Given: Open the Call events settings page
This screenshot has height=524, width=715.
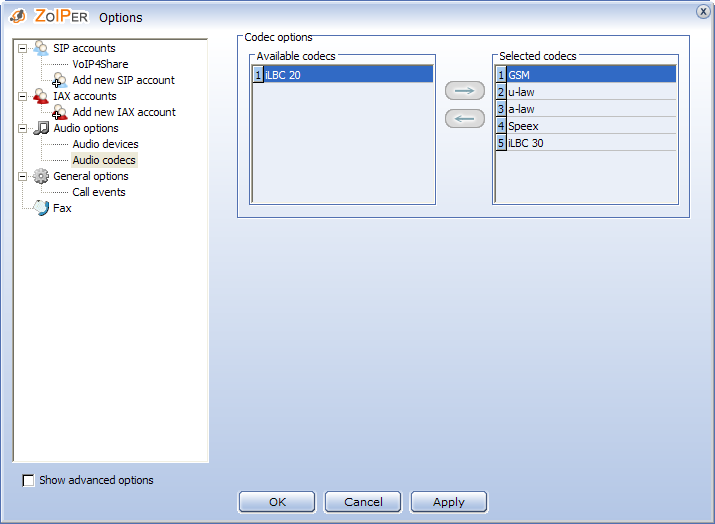Looking at the screenshot, I should [99, 192].
